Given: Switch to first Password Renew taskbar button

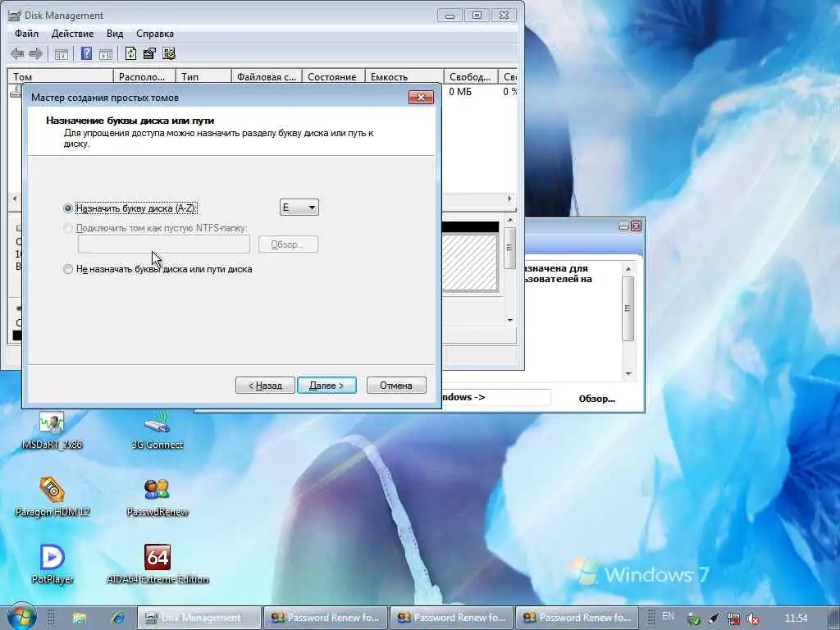Looking at the screenshot, I should click(x=325, y=619).
